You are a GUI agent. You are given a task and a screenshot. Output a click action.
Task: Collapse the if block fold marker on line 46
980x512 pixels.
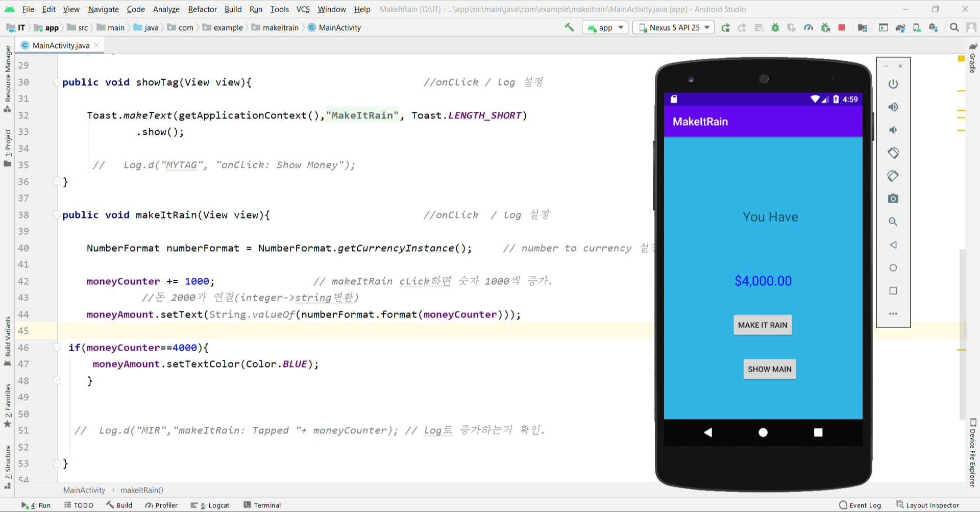pos(57,348)
